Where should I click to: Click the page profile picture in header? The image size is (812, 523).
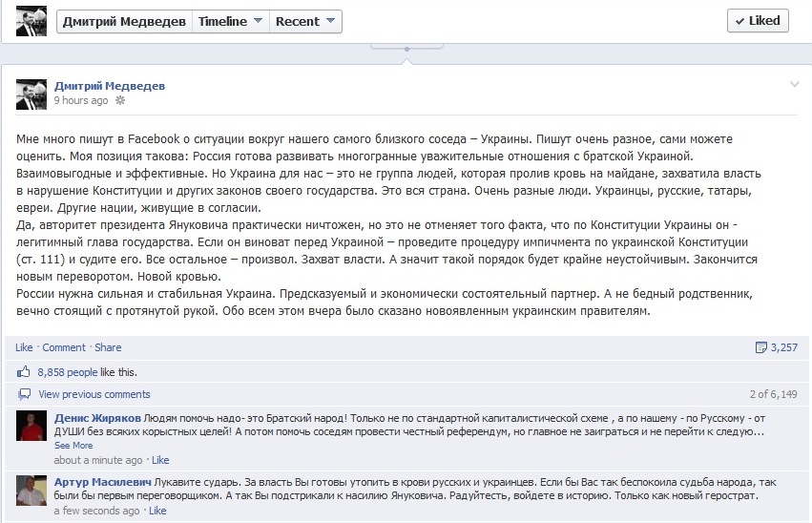[31, 20]
